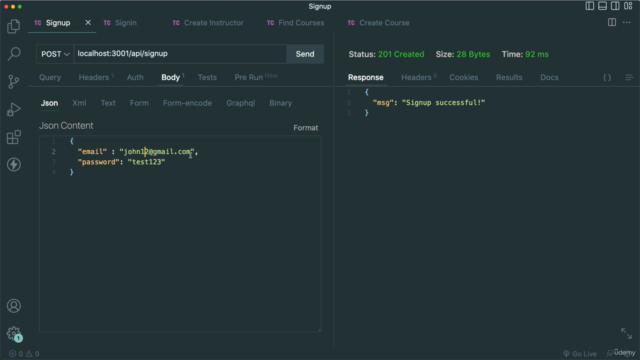Open the Thunder Client lightning icon
640x360 pixels.
tap(13, 164)
